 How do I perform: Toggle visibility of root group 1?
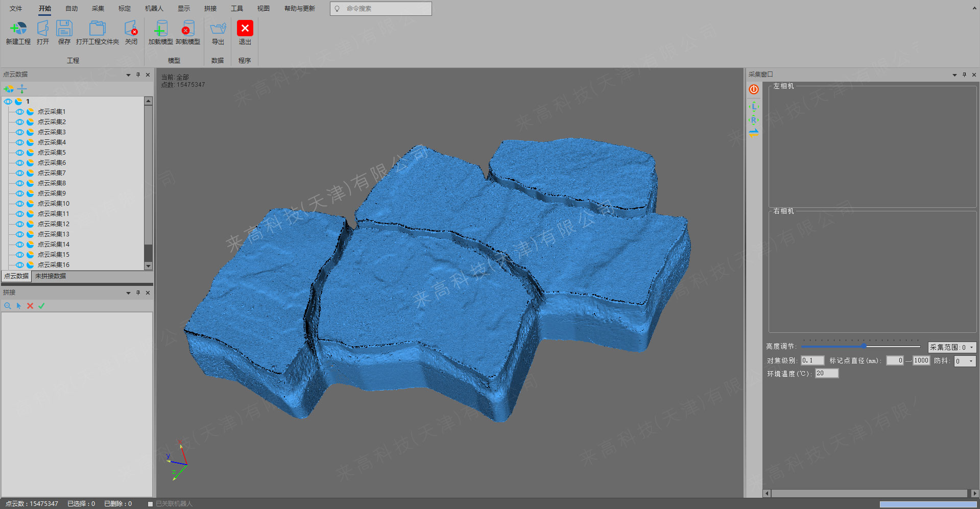click(x=8, y=102)
